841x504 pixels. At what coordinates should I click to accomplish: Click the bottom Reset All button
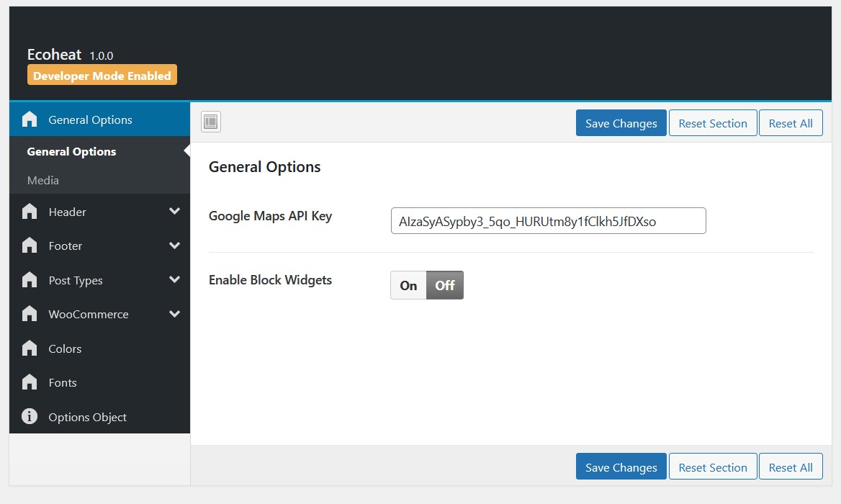click(x=791, y=467)
